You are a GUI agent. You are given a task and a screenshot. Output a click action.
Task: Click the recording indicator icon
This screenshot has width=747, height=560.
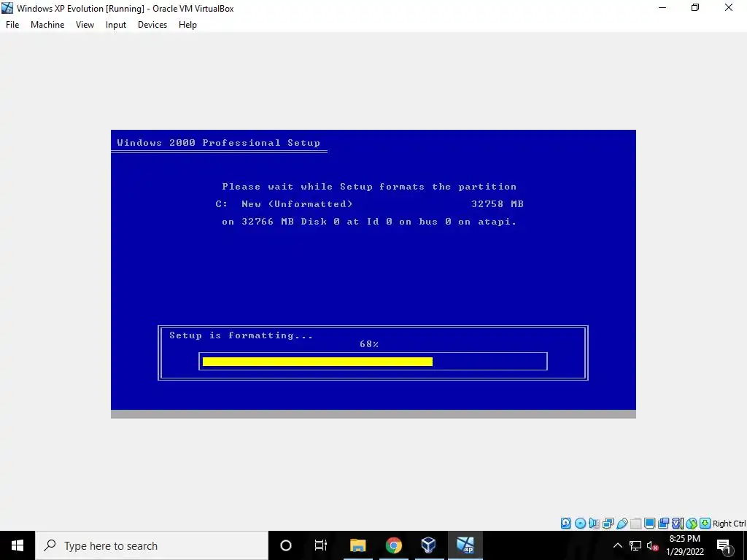click(x=663, y=524)
